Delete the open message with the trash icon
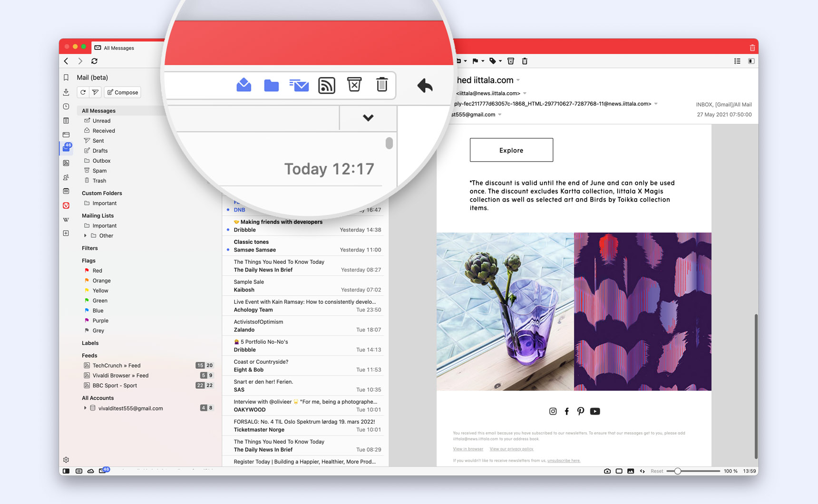818x504 pixels. pyautogui.click(x=525, y=61)
